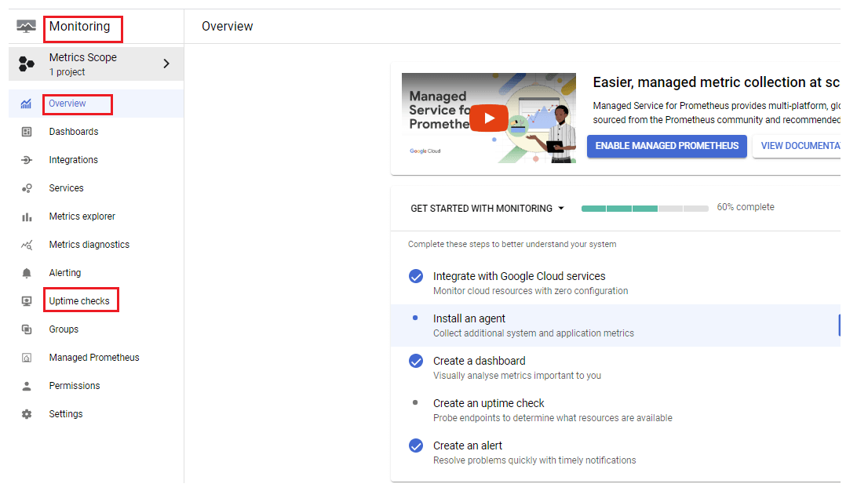Screen dimensions: 868x491
Task: Expand Metrics Scope with the chevron arrow
Action: pyautogui.click(x=166, y=64)
